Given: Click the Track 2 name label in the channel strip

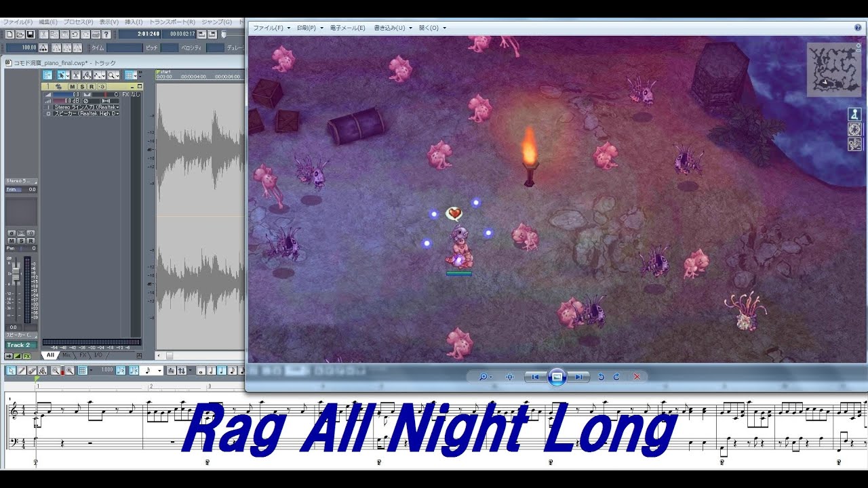Looking at the screenshot, I should [x=21, y=345].
